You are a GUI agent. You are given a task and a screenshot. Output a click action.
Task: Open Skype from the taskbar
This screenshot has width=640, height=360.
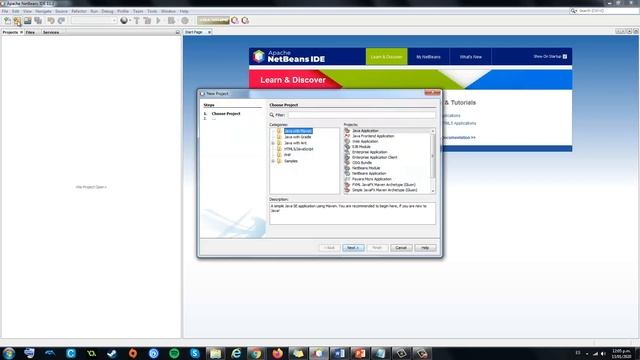(195, 353)
